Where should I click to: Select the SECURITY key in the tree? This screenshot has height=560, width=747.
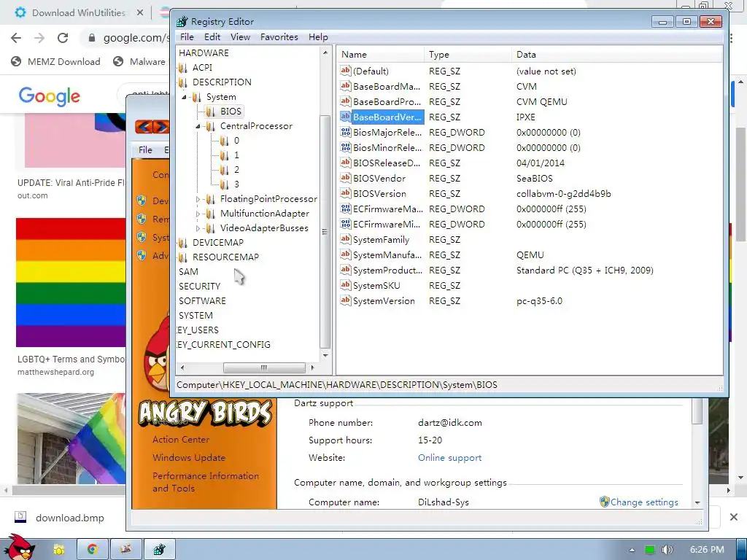click(x=199, y=287)
